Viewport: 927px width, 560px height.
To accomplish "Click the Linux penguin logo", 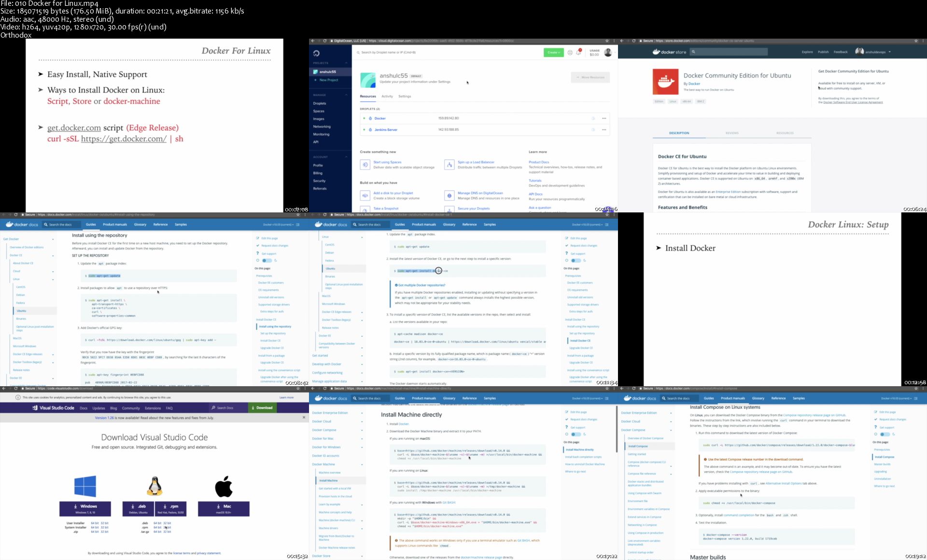I will (x=154, y=486).
